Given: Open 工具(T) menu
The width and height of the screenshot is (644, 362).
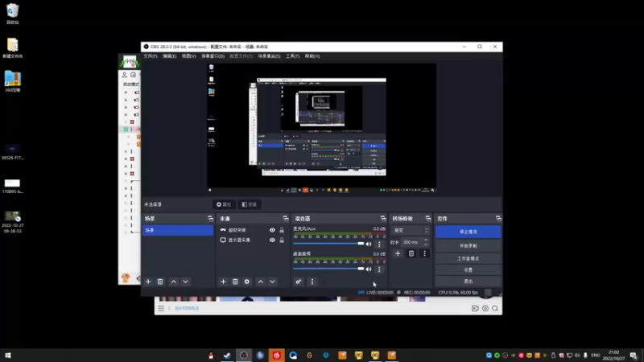Looking at the screenshot, I should [x=293, y=56].
